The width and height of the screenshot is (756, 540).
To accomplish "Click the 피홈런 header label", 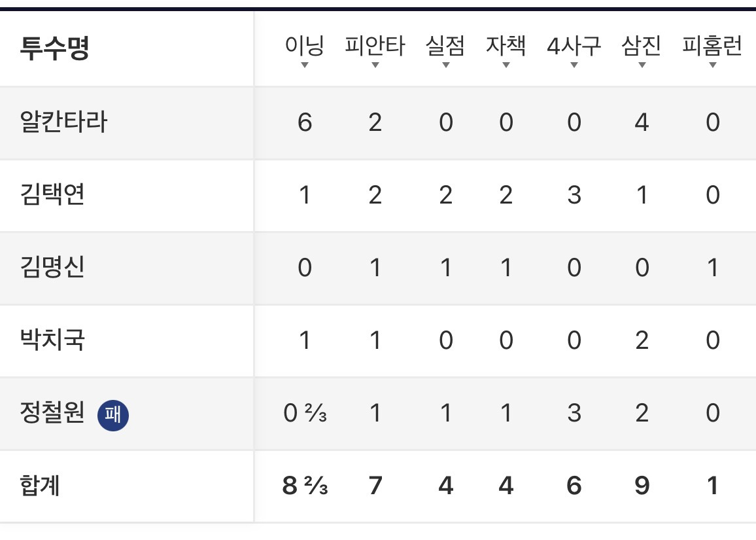I will (712, 46).
